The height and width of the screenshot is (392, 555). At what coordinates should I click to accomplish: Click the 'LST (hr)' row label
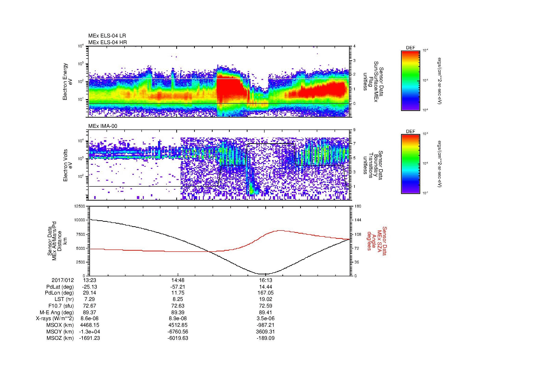[x=64, y=299]
